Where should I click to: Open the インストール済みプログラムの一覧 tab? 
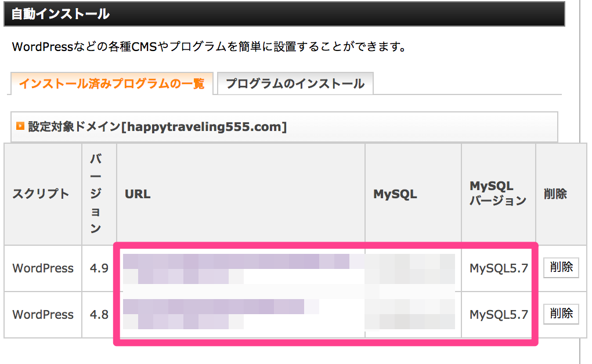click(112, 83)
